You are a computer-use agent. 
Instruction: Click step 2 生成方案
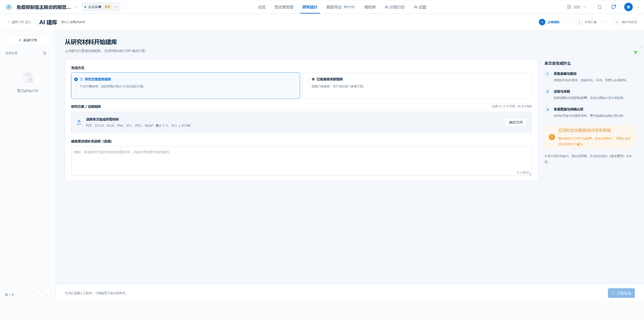pos(586,22)
